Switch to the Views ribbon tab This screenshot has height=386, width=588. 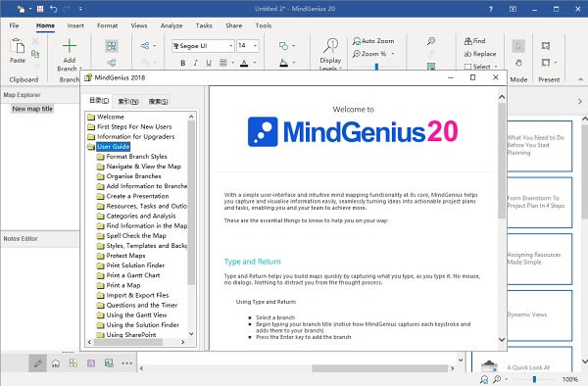[x=139, y=25]
